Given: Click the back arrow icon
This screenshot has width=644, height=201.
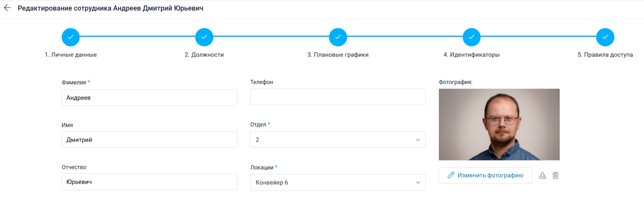Looking at the screenshot, I should [x=7, y=8].
